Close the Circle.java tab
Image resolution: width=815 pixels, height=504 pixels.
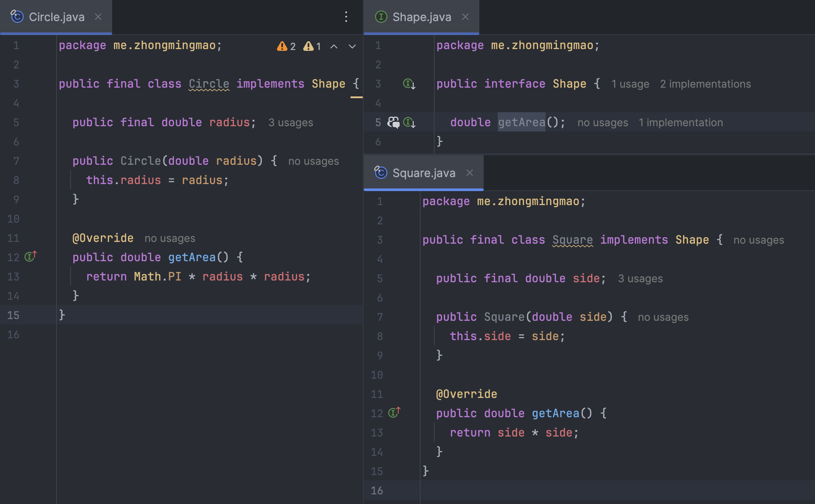click(x=98, y=17)
